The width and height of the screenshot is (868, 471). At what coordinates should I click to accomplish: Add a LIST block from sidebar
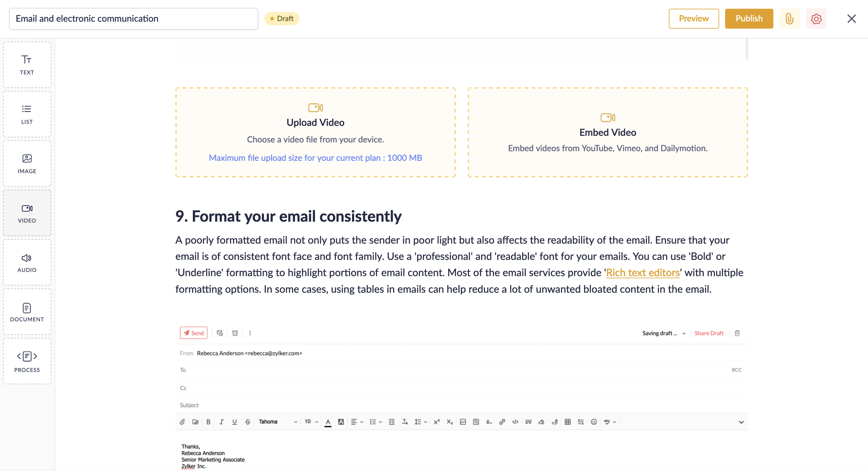click(x=27, y=114)
